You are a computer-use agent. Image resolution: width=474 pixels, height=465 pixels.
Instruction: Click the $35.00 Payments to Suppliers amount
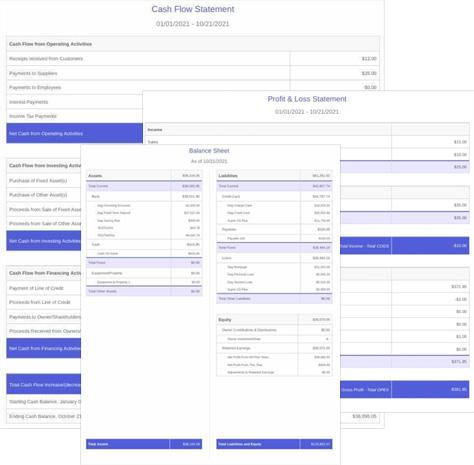point(369,73)
